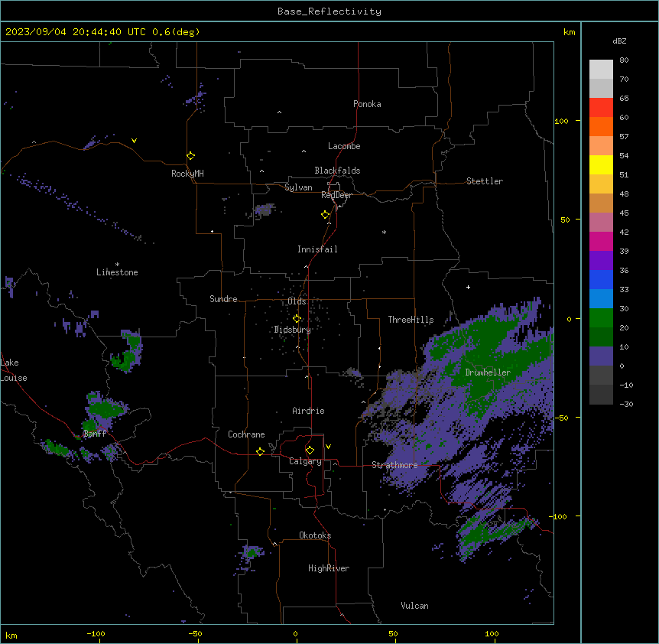The width and height of the screenshot is (659, 644).
Task: Click the Olds label
Action: point(297,301)
